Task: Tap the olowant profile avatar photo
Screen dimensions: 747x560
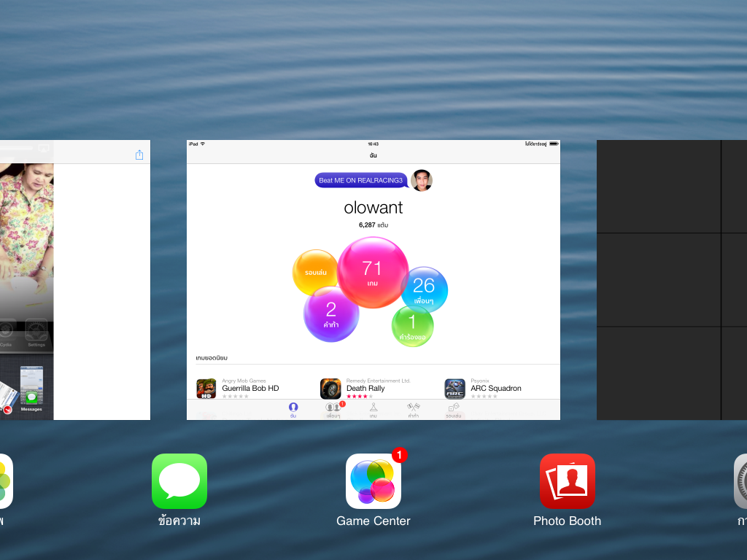Action: [422, 181]
